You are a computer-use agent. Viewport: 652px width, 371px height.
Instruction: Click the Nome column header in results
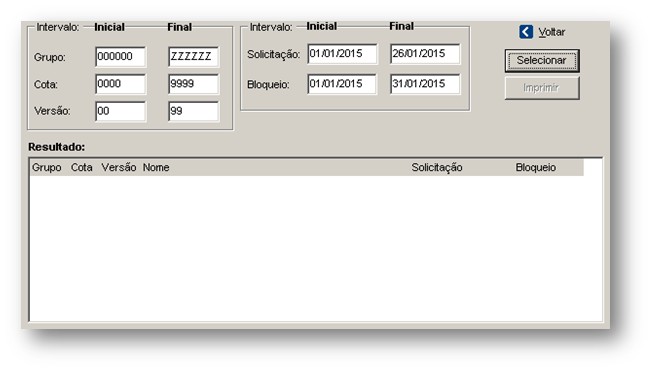point(156,168)
